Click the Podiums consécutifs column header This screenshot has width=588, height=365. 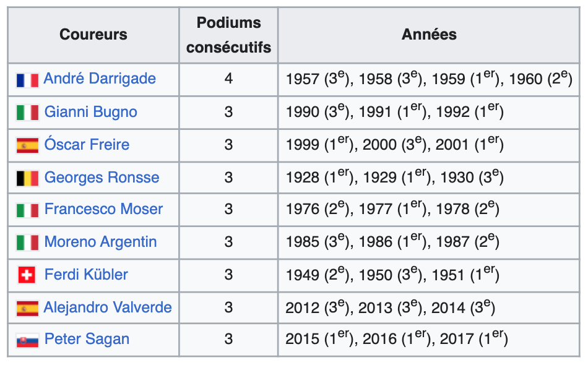[228, 35]
